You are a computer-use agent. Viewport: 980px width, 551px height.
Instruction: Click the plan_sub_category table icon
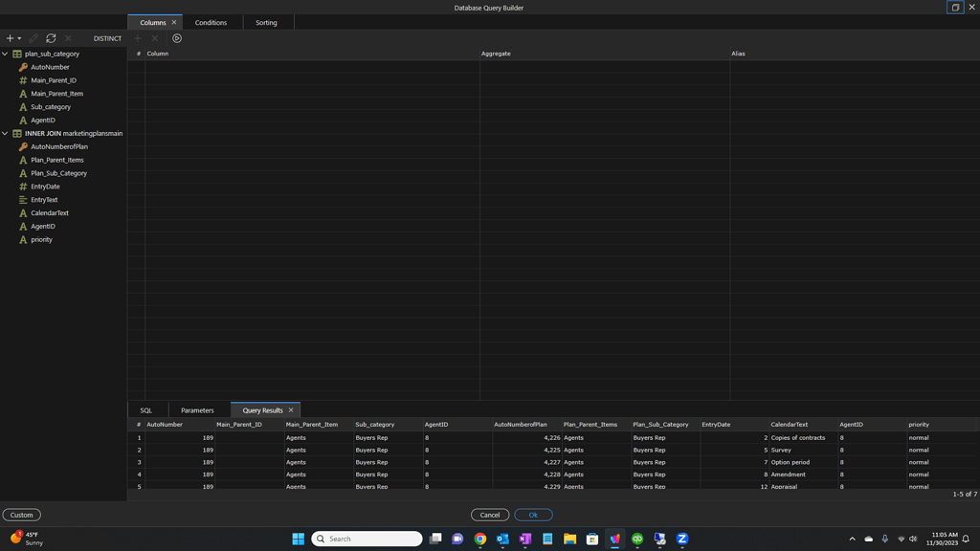(17, 55)
